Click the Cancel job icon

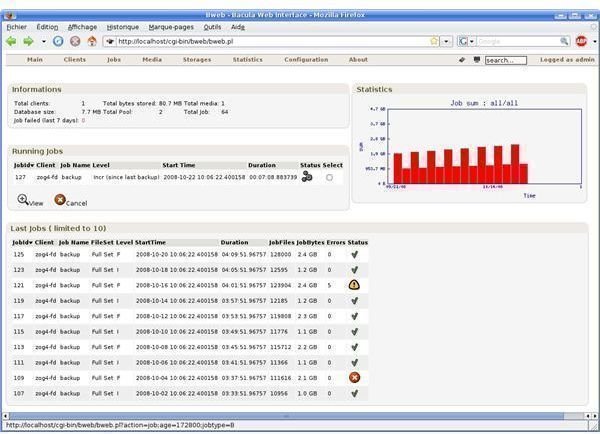pos(60,199)
